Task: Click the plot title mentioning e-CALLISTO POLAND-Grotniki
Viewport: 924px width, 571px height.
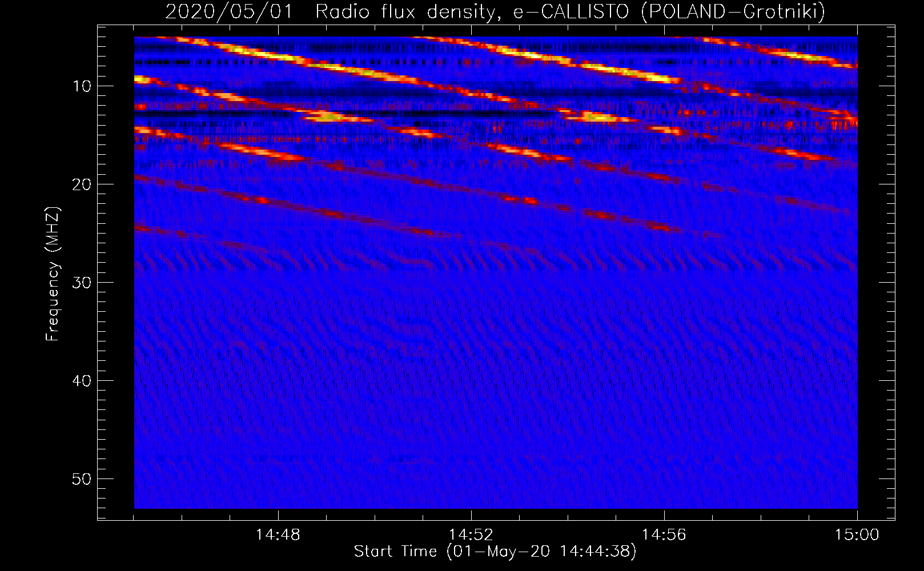Action: (x=495, y=12)
